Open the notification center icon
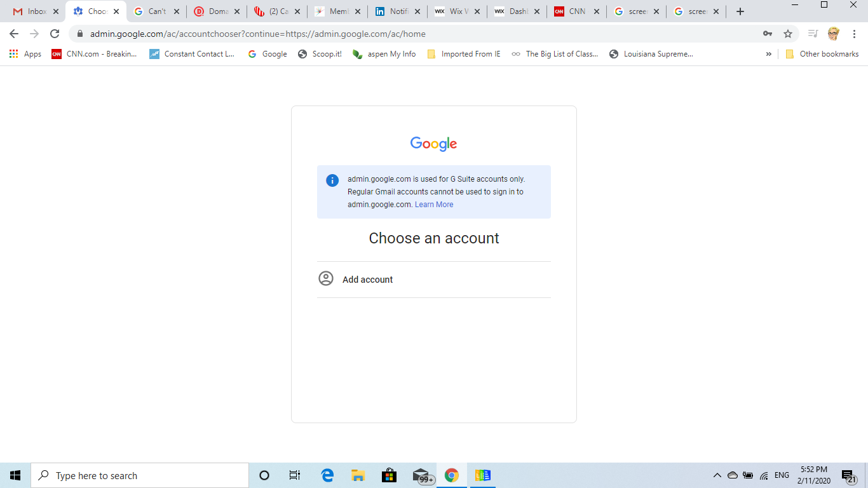Viewport: 868px width, 488px height. (848, 476)
